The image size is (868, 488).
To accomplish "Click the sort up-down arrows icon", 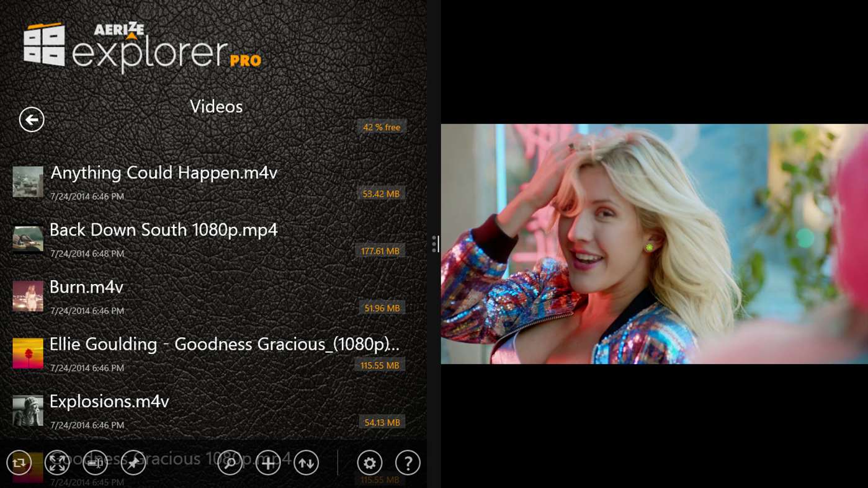I will point(306,463).
